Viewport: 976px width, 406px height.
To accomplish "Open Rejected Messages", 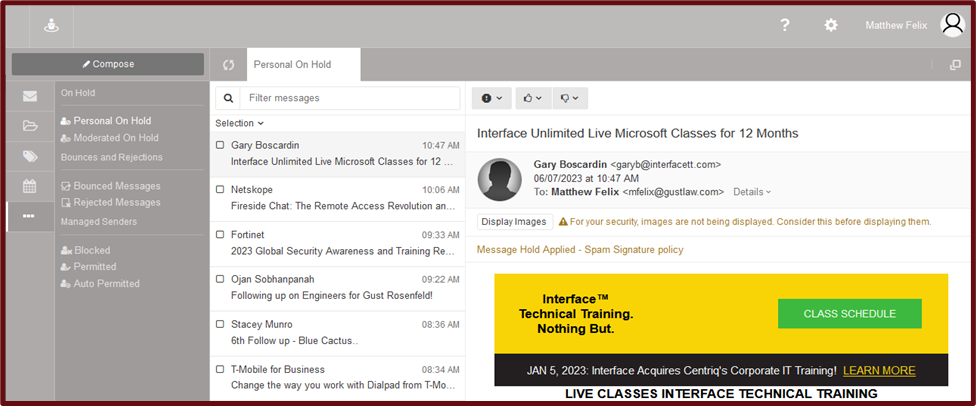I will click(x=110, y=202).
